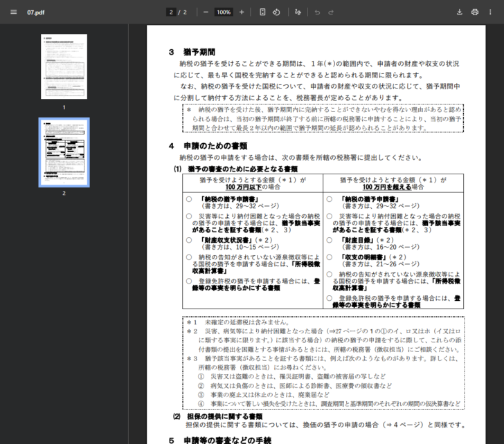504x444 pixels.
Task: Click note line '① 災害又は盗難のときは'
Action: click(291, 376)
